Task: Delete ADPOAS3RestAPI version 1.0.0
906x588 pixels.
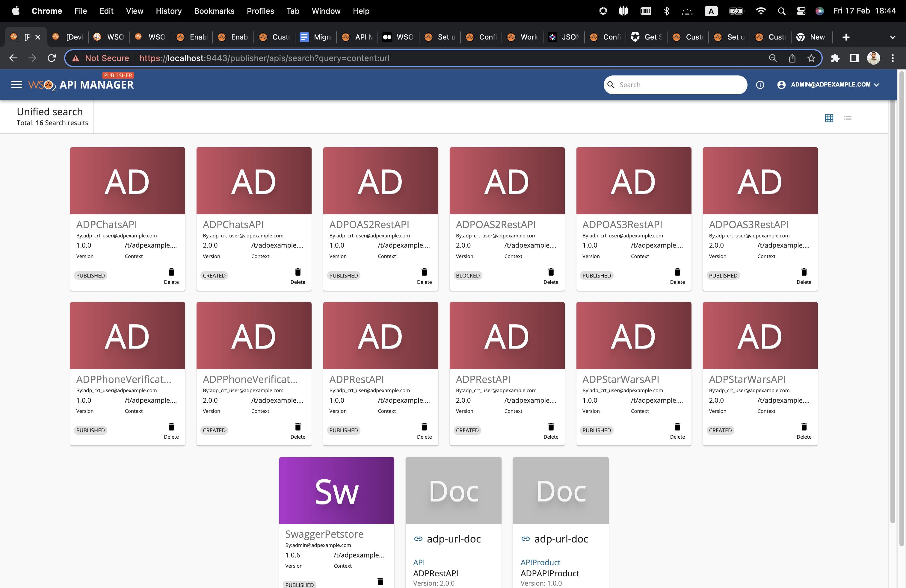Action: [677, 276]
